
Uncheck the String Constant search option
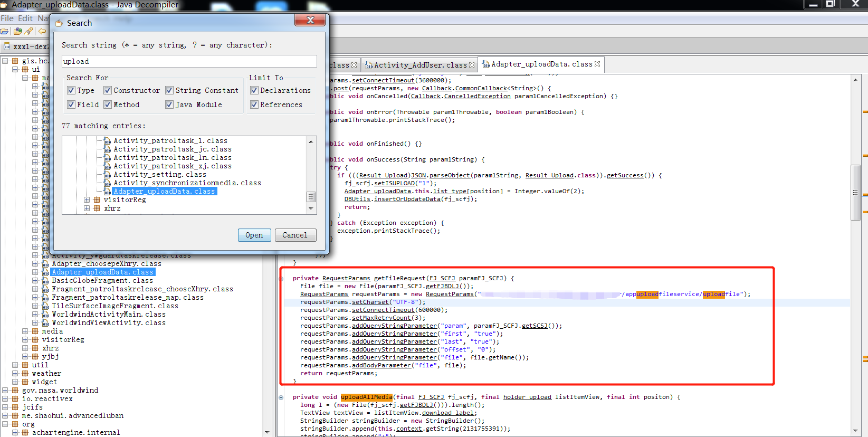click(x=169, y=90)
